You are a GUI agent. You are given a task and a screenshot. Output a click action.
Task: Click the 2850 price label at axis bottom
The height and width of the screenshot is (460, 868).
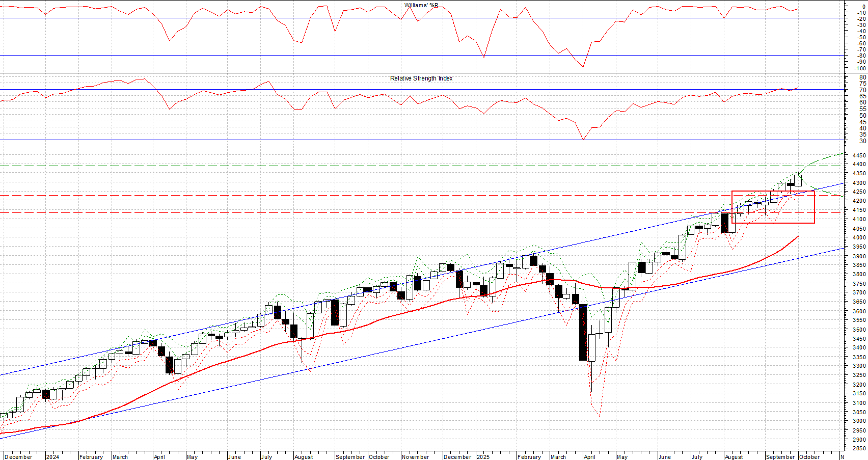(859, 449)
